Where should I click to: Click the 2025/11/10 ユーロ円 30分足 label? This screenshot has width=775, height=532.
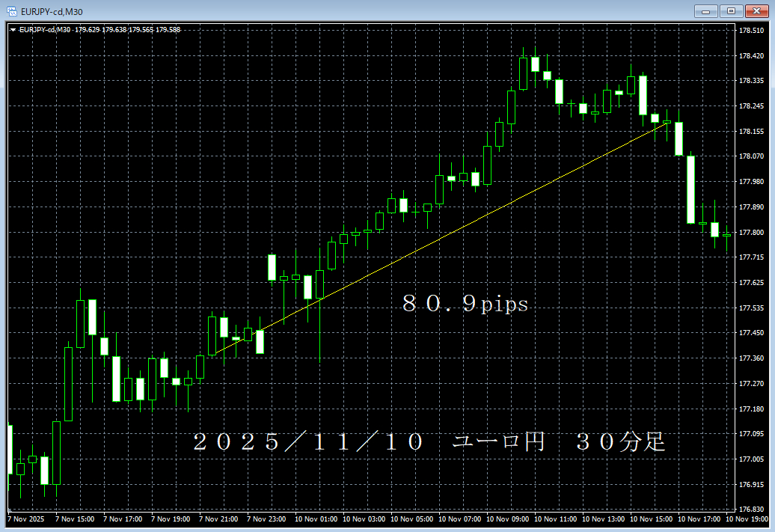429,441
